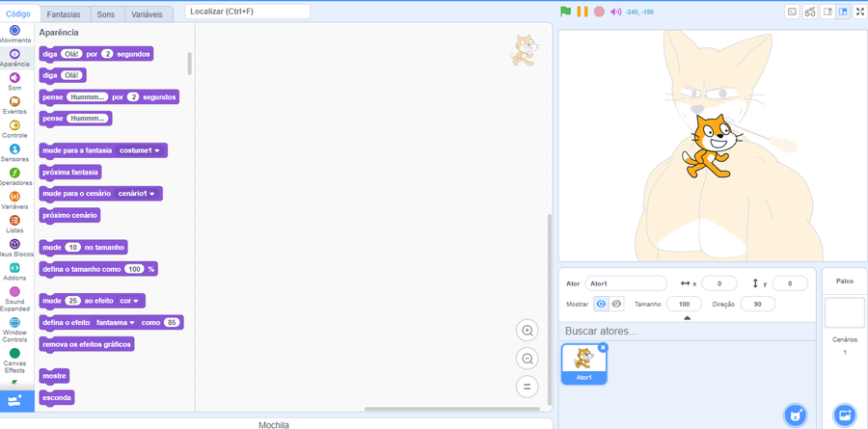Select the Sound Expanded category
This screenshot has height=429, width=868.
pos(14,299)
